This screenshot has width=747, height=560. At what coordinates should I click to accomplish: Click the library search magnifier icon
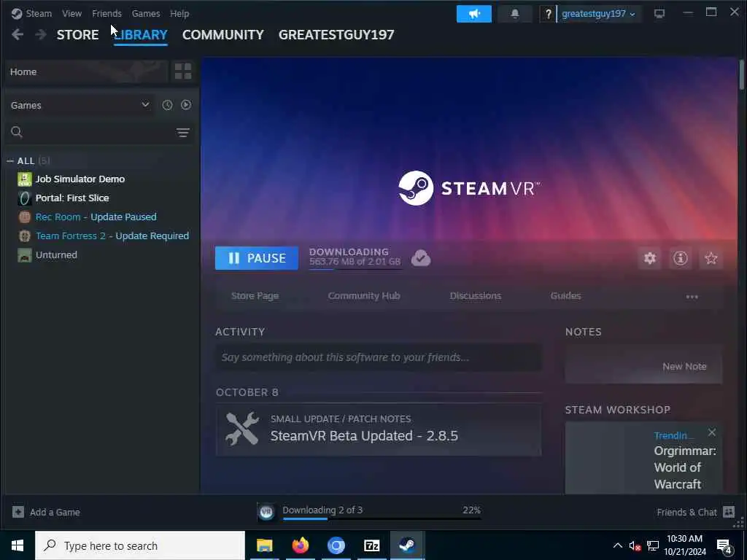[x=17, y=132]
